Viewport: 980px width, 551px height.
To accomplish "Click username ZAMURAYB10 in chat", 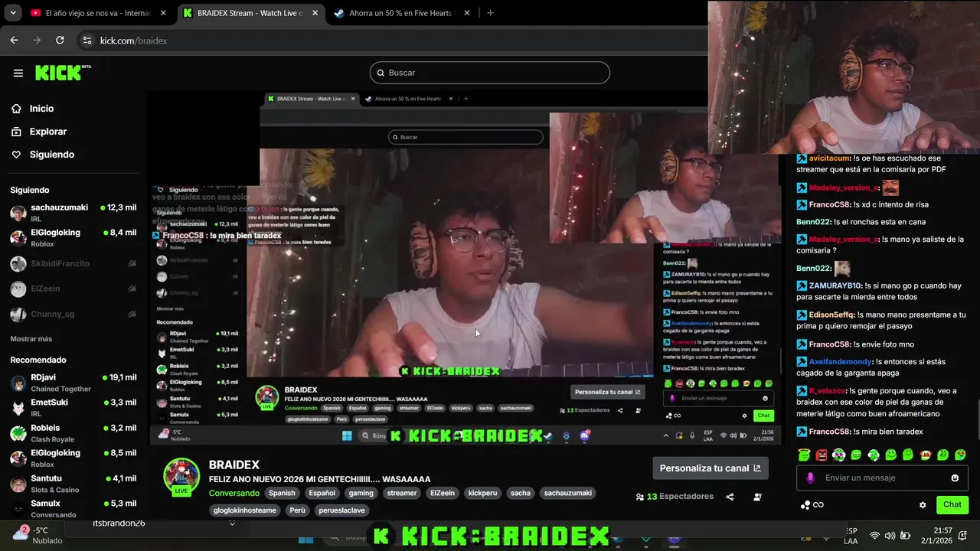I will point(836,285).
